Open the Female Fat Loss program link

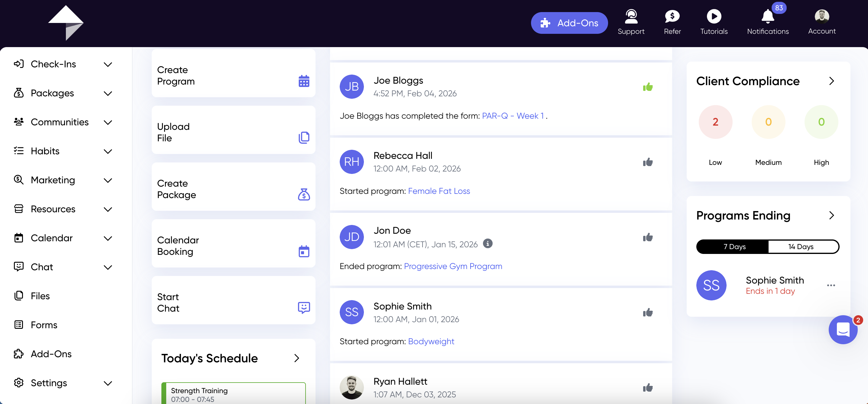(439, 191)
